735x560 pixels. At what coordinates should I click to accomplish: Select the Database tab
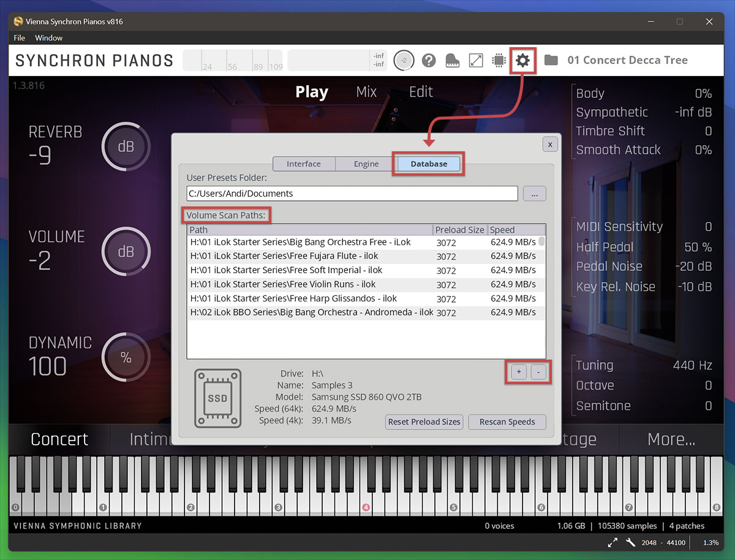coord(429,164)
